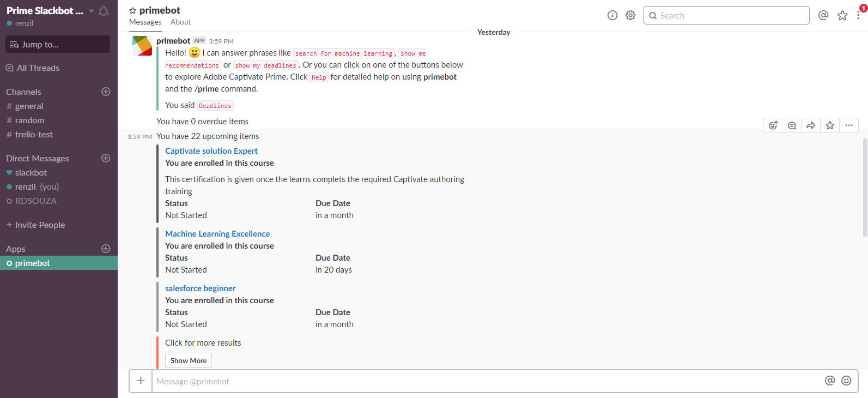
Task: Insert a mention with the @ icon in composer
Action: coord(830,381)
